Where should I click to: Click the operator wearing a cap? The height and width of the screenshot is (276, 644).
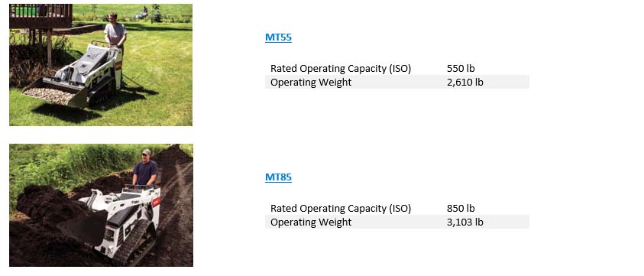pos(145,168)
